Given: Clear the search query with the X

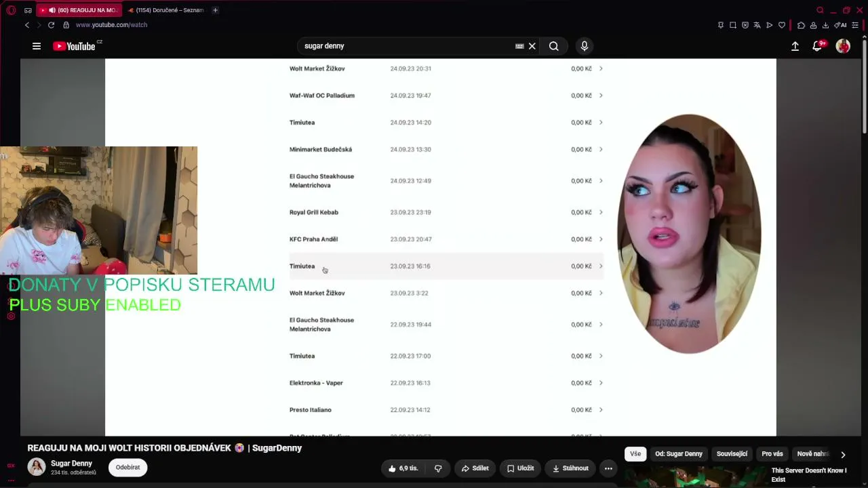Looking at the screenshot, I should pos(532,46).
